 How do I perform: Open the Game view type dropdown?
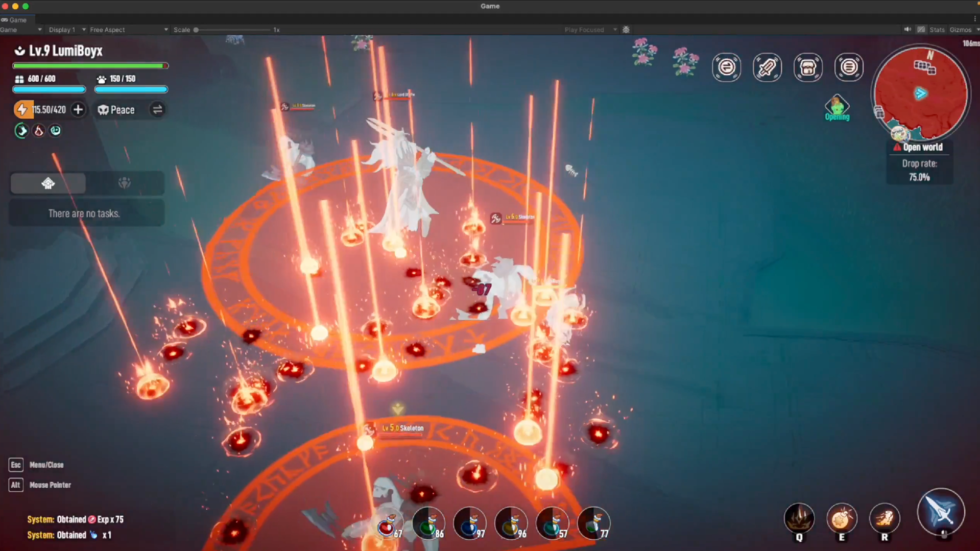(21, 30)
